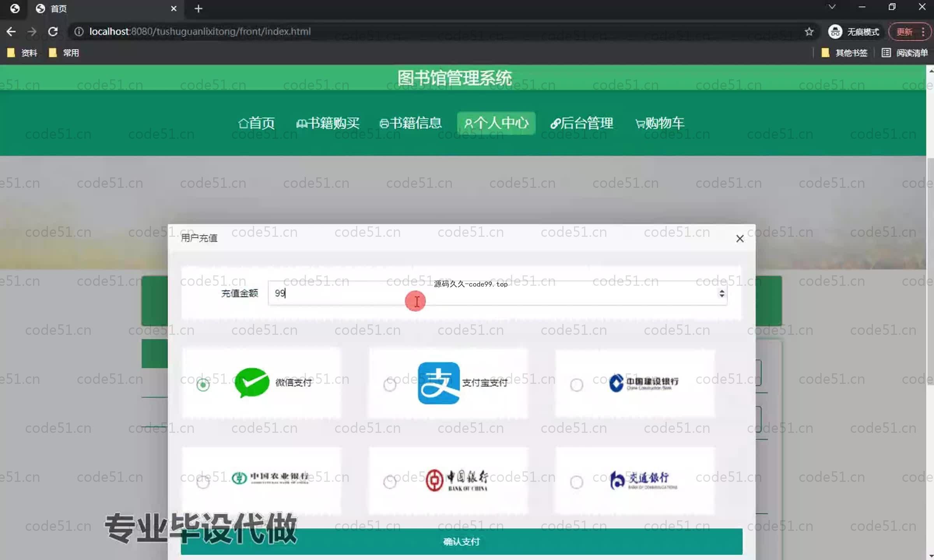Choose China Construction Bank radio option
Screen dimensions: 934x560
pos(576,385)
